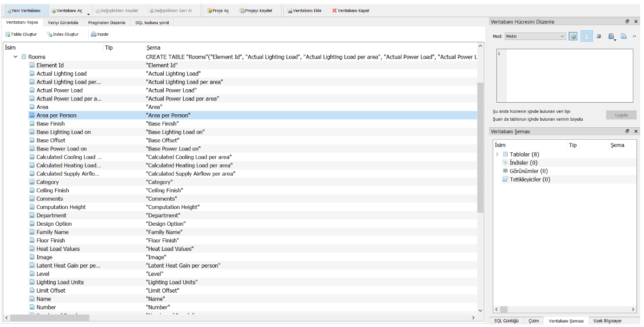Click the Yazdır print button
Image resolution: width=644 pixels, height=327 pixels.
100,34
